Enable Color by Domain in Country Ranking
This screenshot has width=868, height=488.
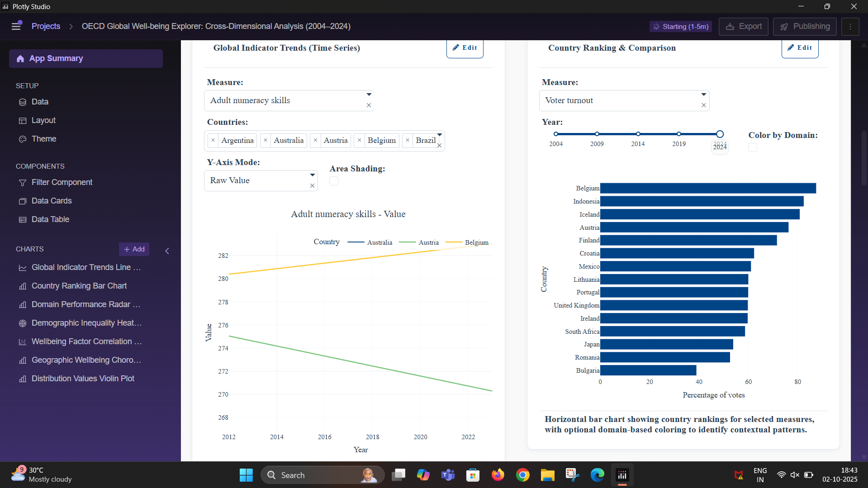pyautogui.click(x=752, y=147)
